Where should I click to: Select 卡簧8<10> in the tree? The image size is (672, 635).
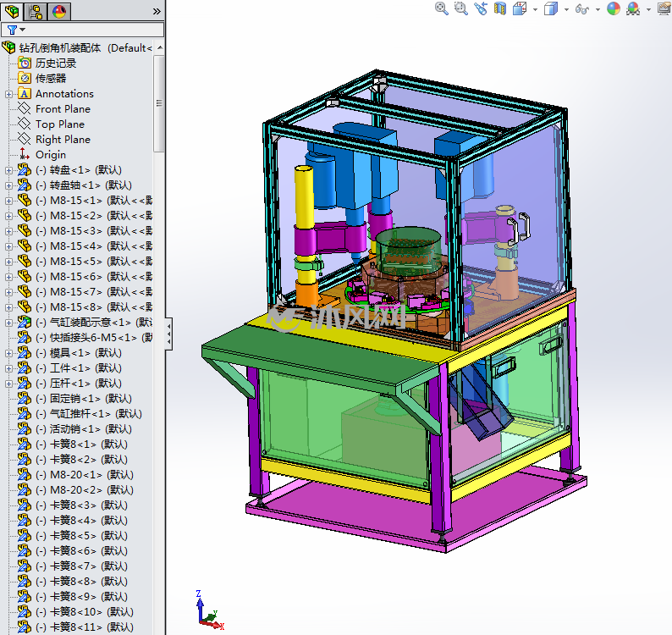(x=85, y=611)
